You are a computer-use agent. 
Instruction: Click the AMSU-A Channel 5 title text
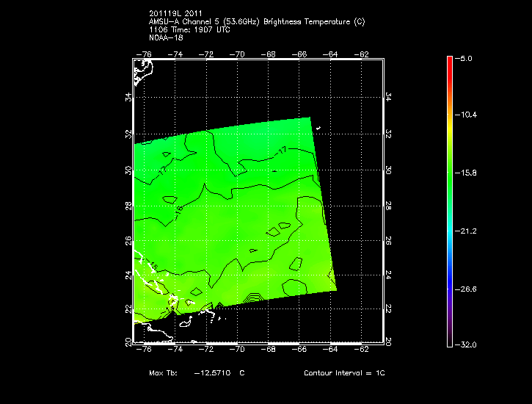256,22
